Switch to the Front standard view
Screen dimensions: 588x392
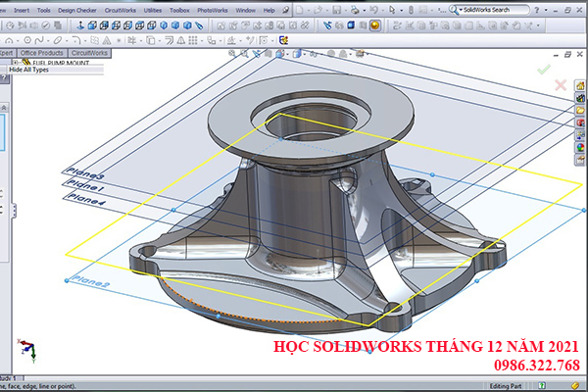coord(92,25)
